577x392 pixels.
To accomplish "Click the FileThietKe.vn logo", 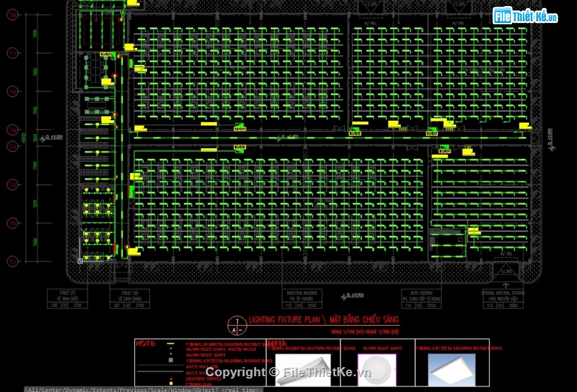I will pyautogui.click(x=525, y=16).
